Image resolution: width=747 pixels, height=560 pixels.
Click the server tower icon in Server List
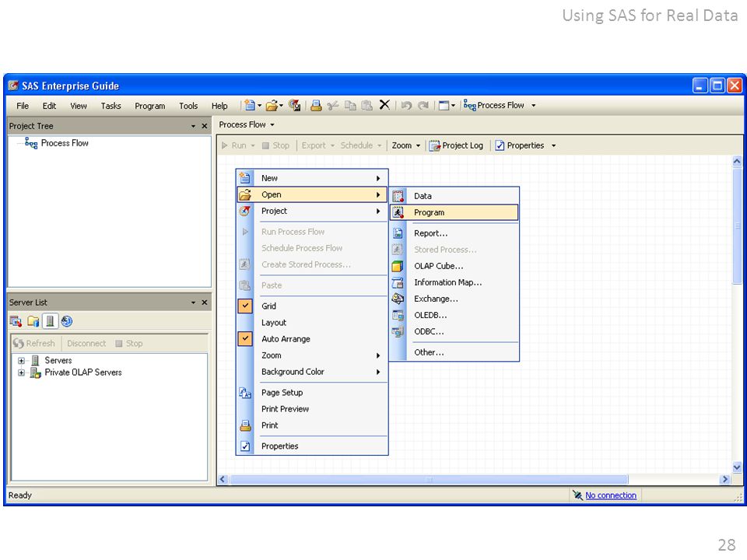pyautogui.click(x=50, y=321)
